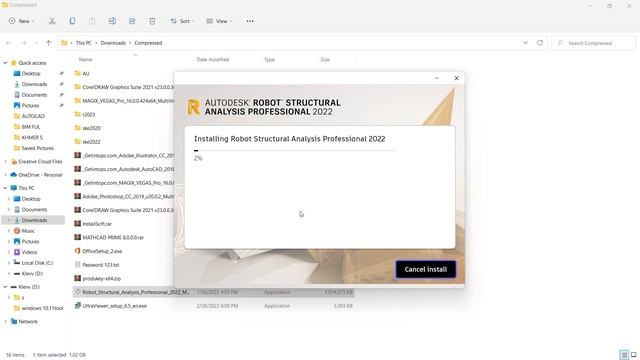The width and height of the screenshot is (640, 360).
Task: Collapse the Quick access tree
Action: click(x=5, y=63)
